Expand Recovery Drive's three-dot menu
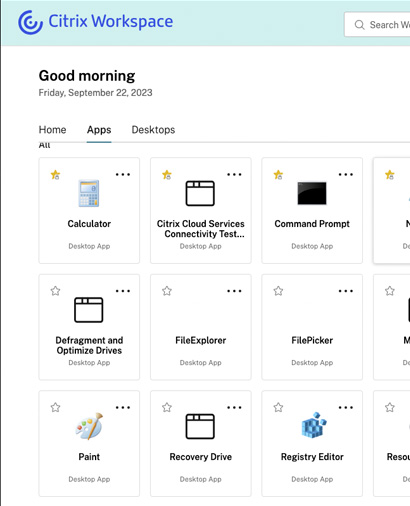The image size is (410, 506). (x=234, y=407)
